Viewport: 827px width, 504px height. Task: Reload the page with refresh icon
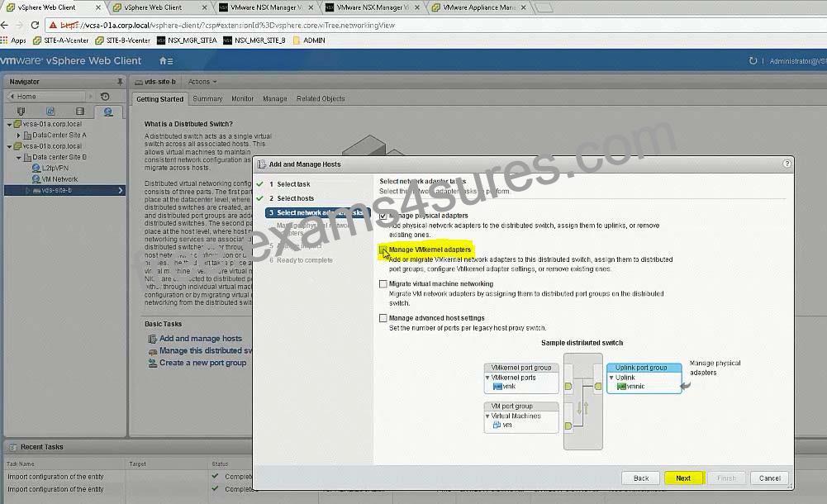tap(35, 25)
